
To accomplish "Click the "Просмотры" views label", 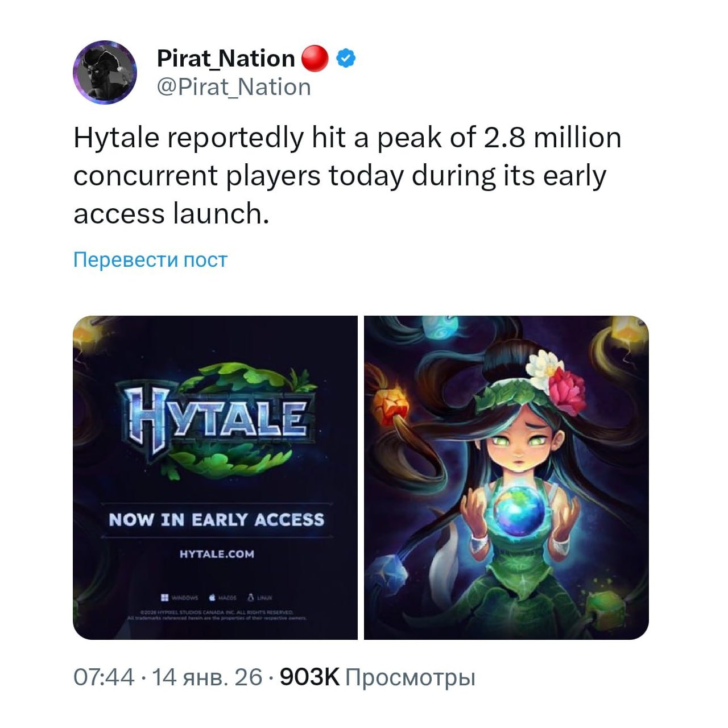I will pyautogui.click(x=410, y=677).
